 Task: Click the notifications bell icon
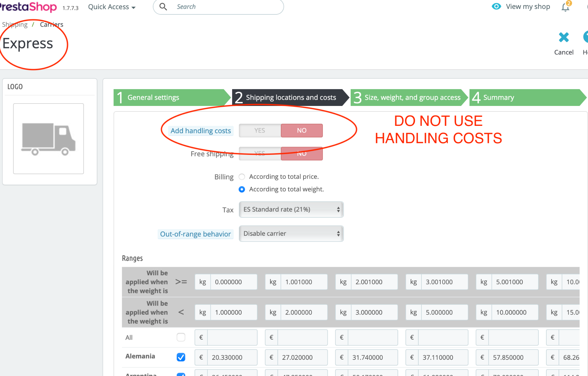click(x=565, y=7)
